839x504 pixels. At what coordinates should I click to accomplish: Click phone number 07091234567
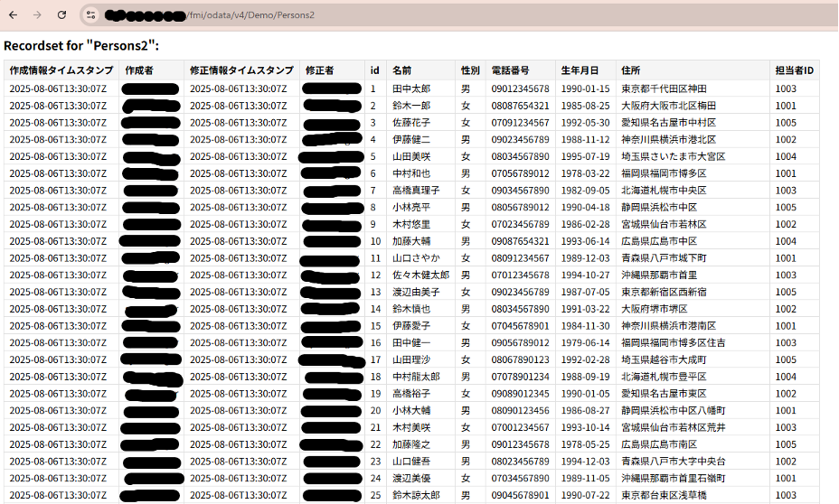point(520,123)
